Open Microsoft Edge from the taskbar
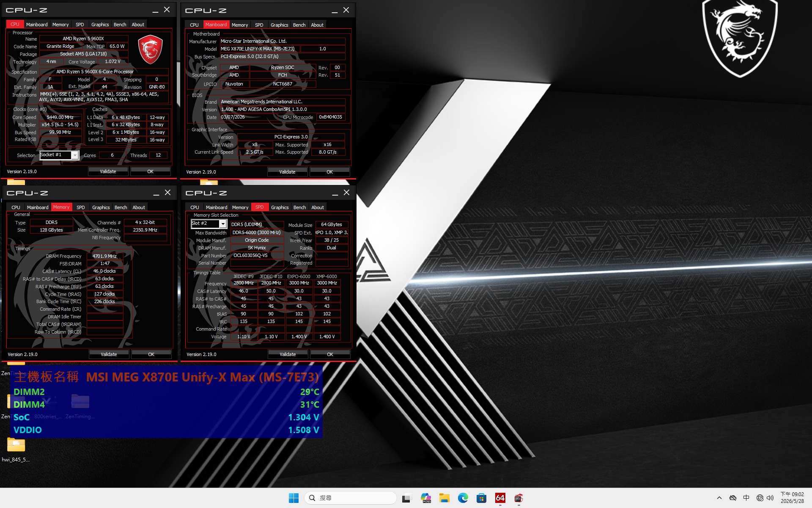 pyautogui.click(x=464, y=498)
